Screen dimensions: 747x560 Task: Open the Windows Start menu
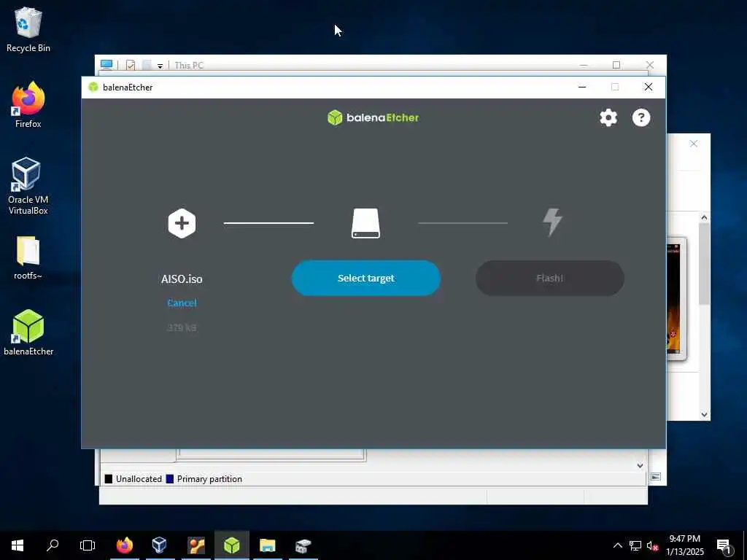pos(18,545)
